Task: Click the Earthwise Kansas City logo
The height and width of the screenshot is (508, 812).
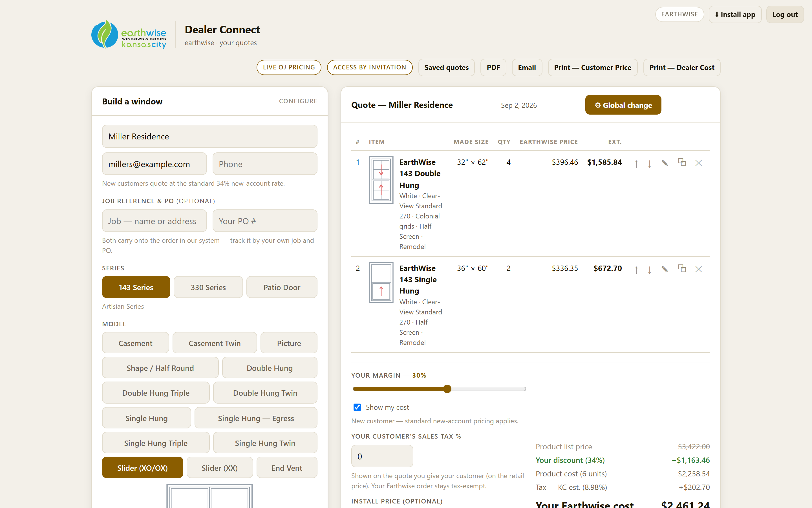Action: pyautogui.click(x=129, y=35)
